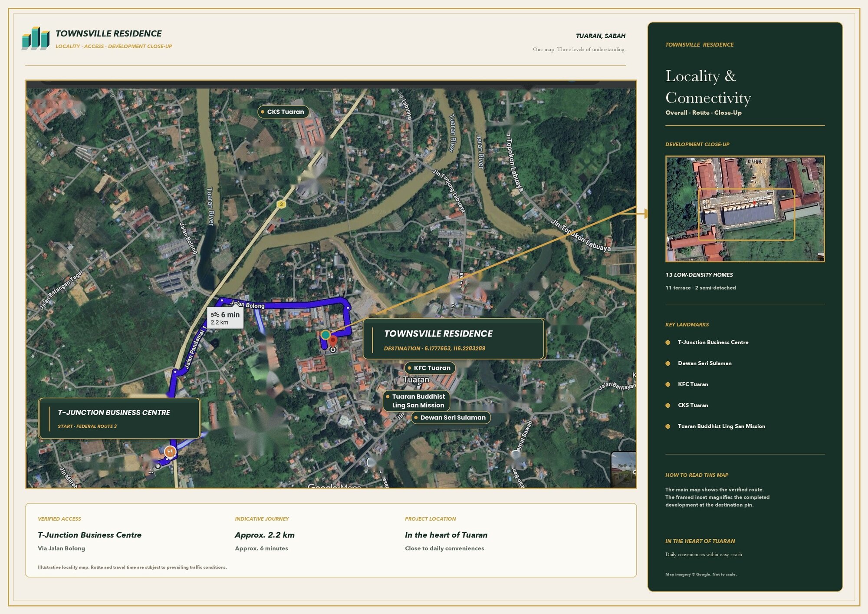
Task: Click the "DEVELOPMENT CLOSE-UP" sidebar heading
Action: coord(697,145)
